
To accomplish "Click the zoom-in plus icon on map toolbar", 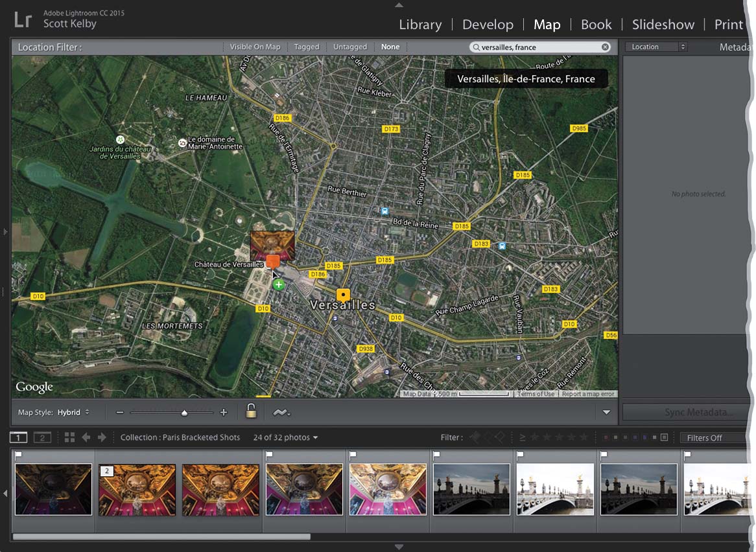I will click(x=224, y=412).
